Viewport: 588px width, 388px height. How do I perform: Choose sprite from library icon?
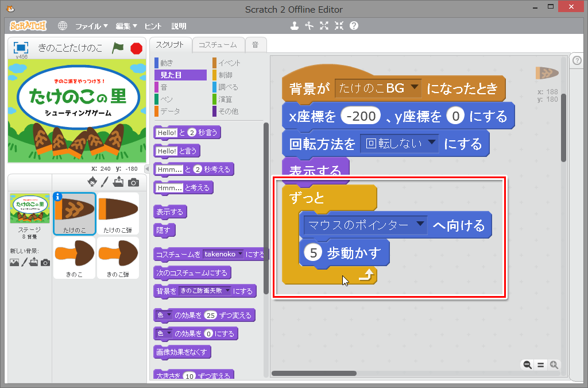[92, 182]
